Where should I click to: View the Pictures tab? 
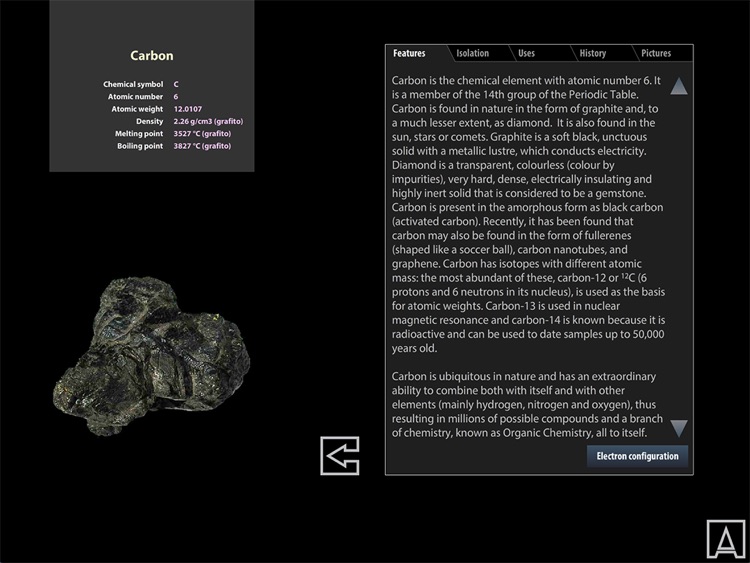click(656, 53)
